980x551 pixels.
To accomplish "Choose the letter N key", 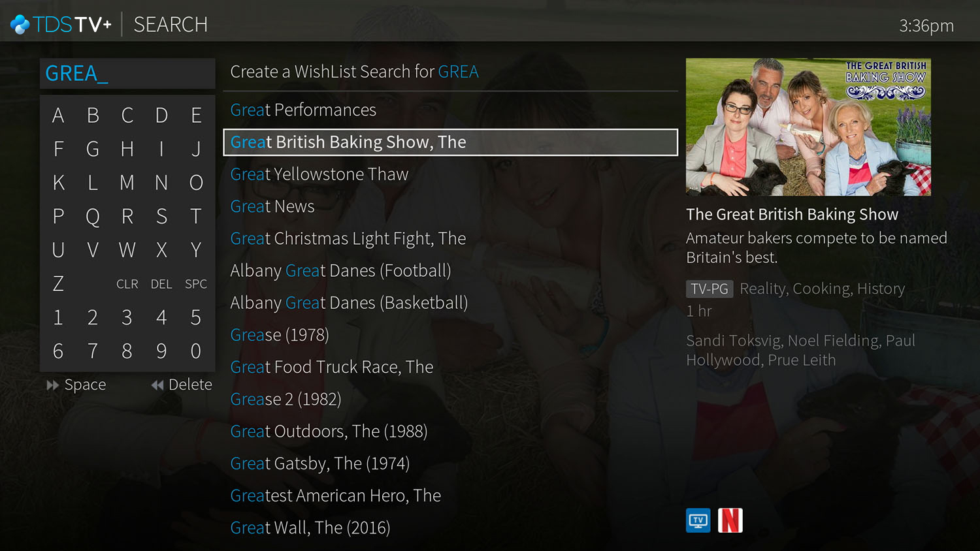I will 161,183.
